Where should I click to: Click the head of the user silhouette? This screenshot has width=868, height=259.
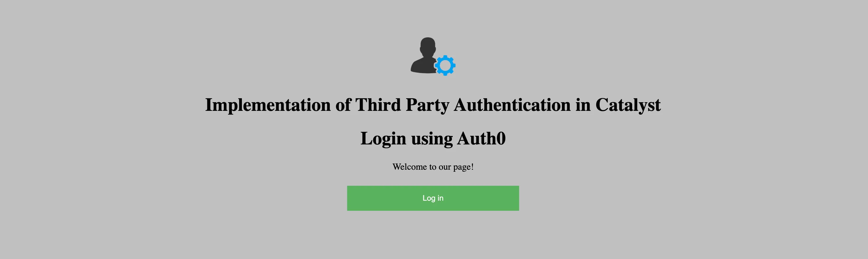tap(428, 47)
